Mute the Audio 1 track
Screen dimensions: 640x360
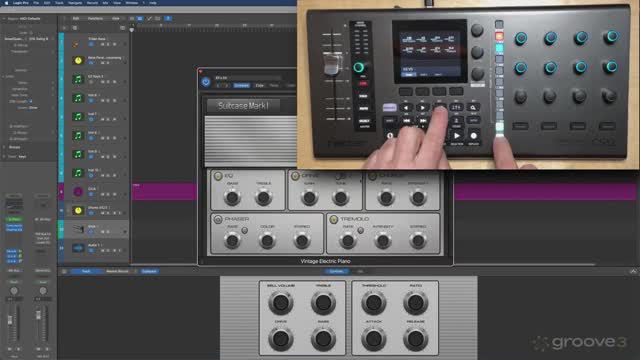[102, 250]
